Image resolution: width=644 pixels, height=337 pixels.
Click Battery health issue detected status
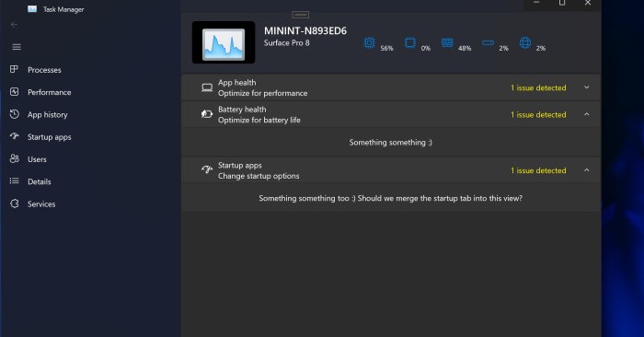538,115
